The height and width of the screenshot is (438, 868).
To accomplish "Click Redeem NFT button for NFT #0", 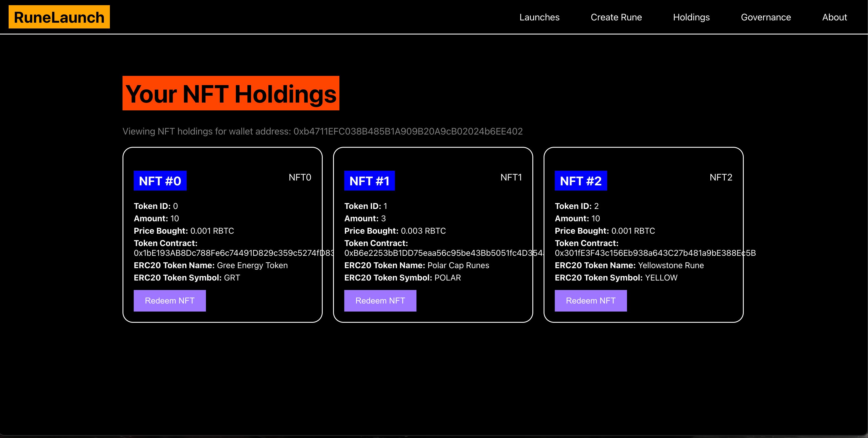I will [169, 301].
